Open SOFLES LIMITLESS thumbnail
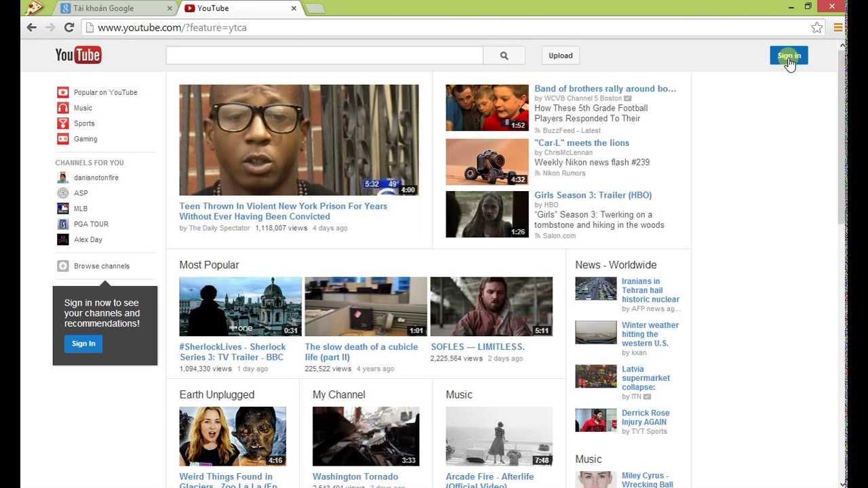The height and width of the screenshot is (488, 868). (x=491, y=306)
